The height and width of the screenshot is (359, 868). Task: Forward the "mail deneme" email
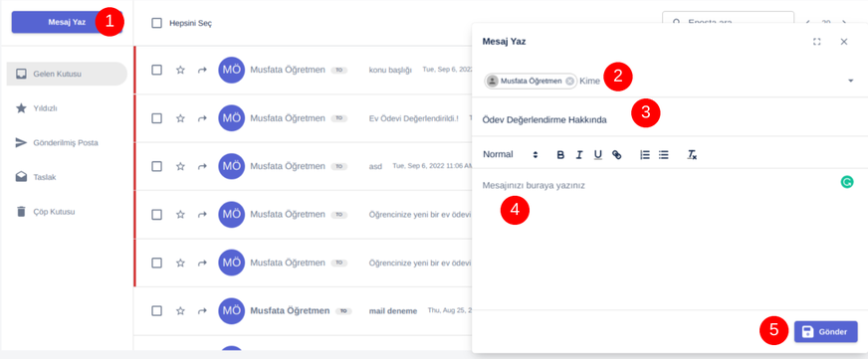(x=202, y=311)
